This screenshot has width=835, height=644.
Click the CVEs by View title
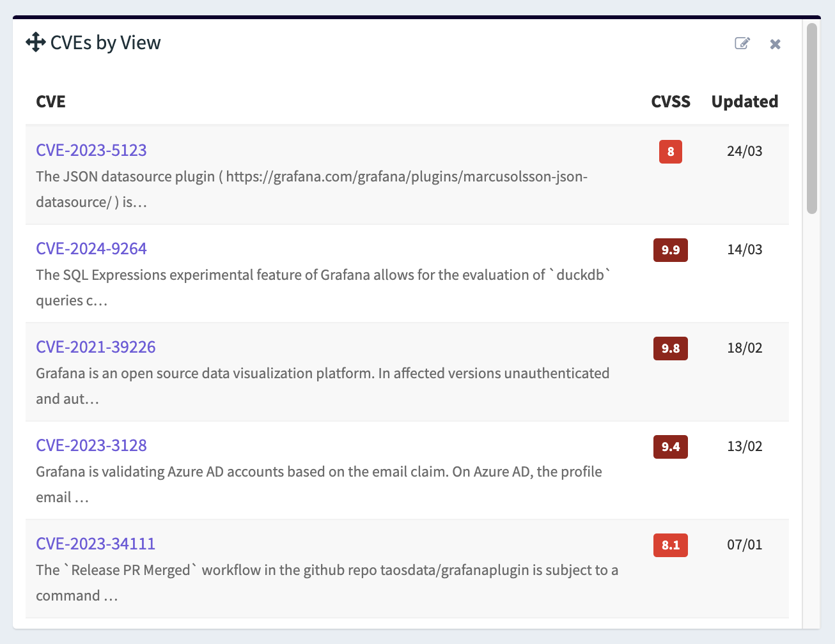pyautogui.click(x=105, y=43)
